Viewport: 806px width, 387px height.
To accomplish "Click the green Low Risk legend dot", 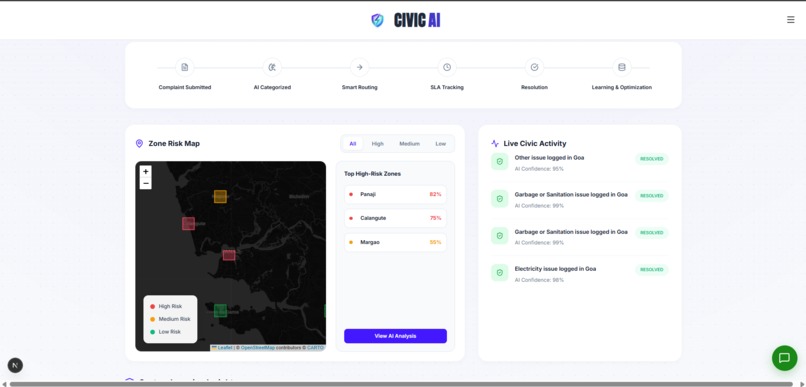I will (152, 332).
